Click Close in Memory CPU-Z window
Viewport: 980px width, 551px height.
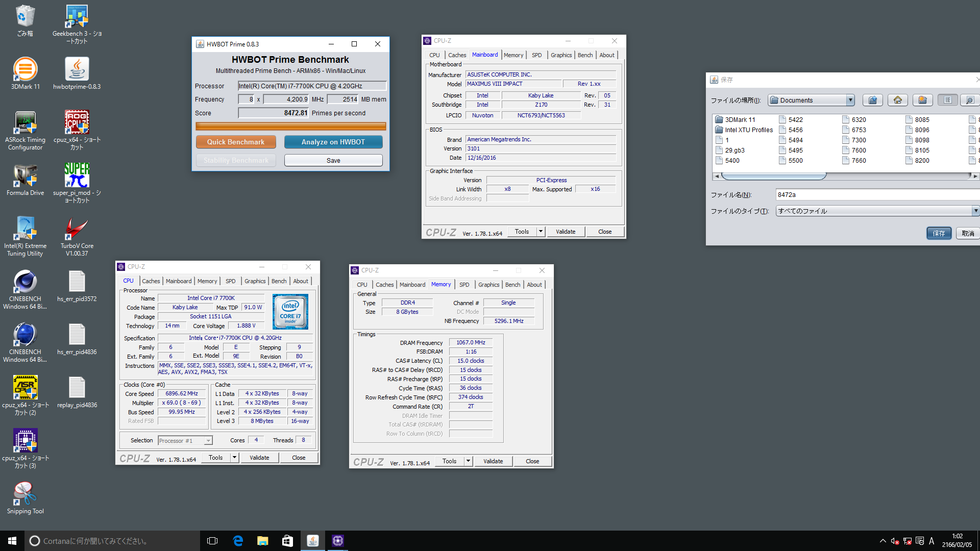point(532,461)
